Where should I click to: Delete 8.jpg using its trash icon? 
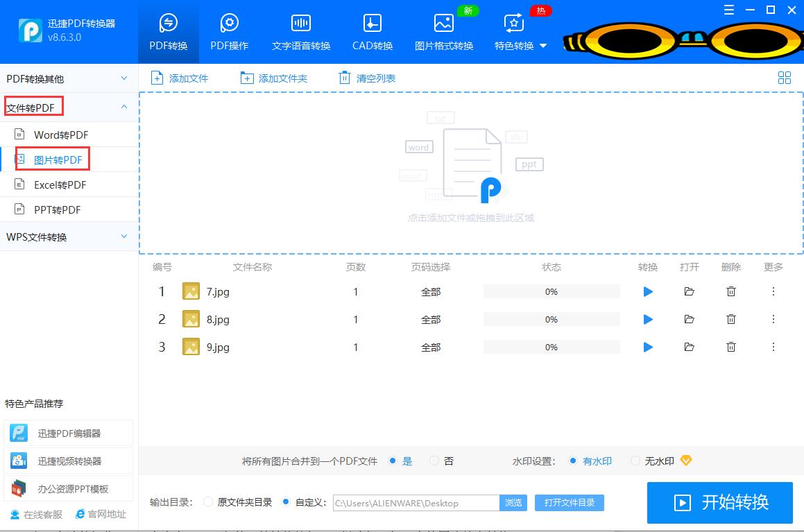click(x=731, y=319)
